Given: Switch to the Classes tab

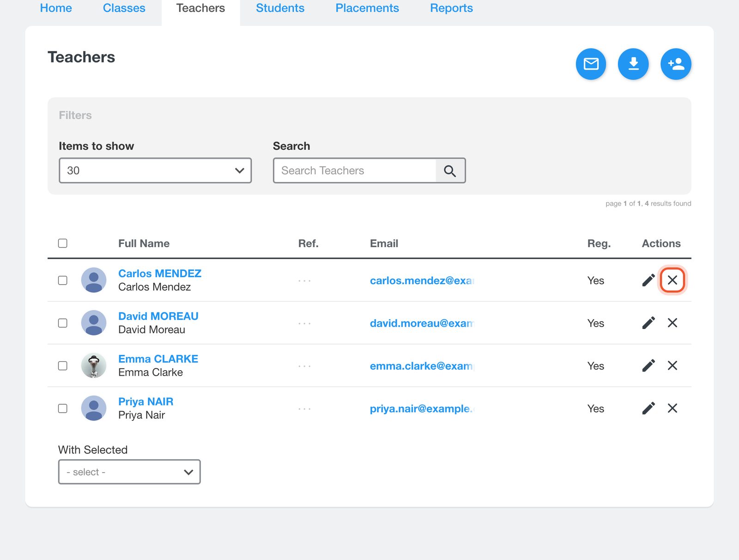Looking at the screenshot, I should [x=124, y=8].
